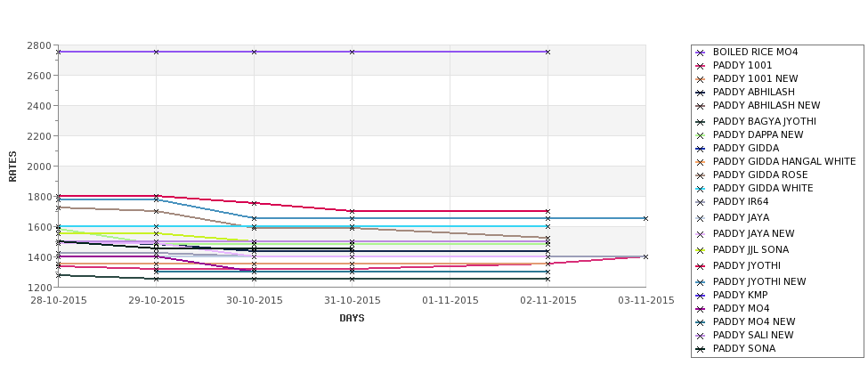Select the PADDY SALI NEW legend label
This screenshot has height=382, width=868.
753,335
